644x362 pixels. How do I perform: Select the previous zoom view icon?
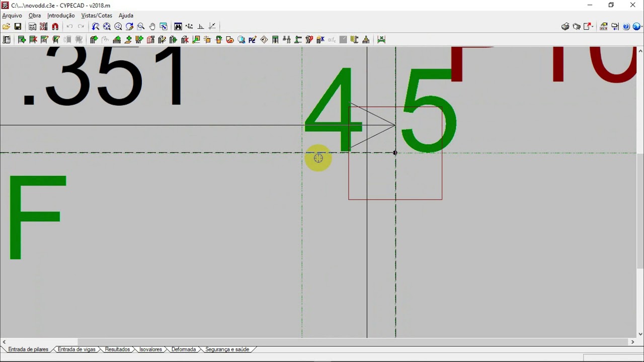tap(96, 27)
